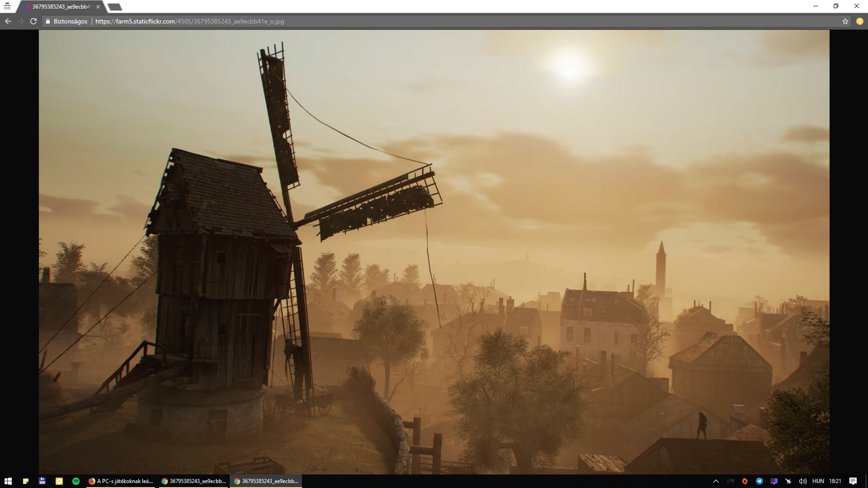Open the Telegram tray icon
The height and width of the screenshot is (488, 868).
pyautogui.click(x=759, y=481)
